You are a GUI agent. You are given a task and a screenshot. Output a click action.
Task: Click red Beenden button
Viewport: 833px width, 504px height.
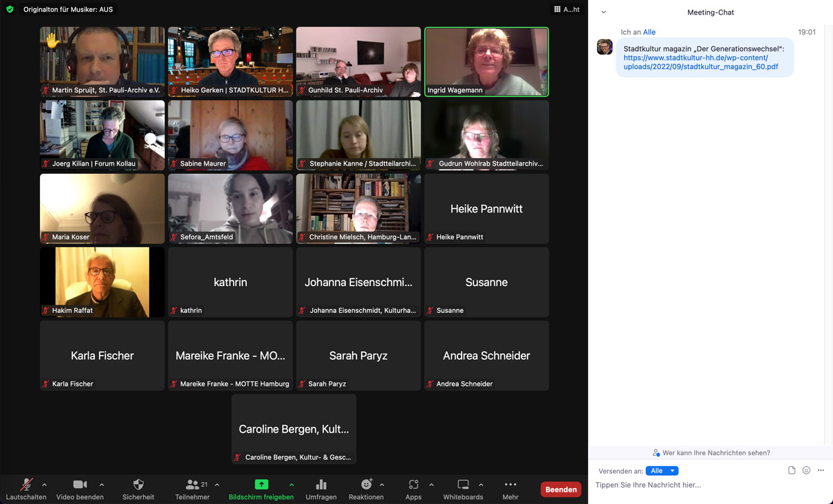561,490
